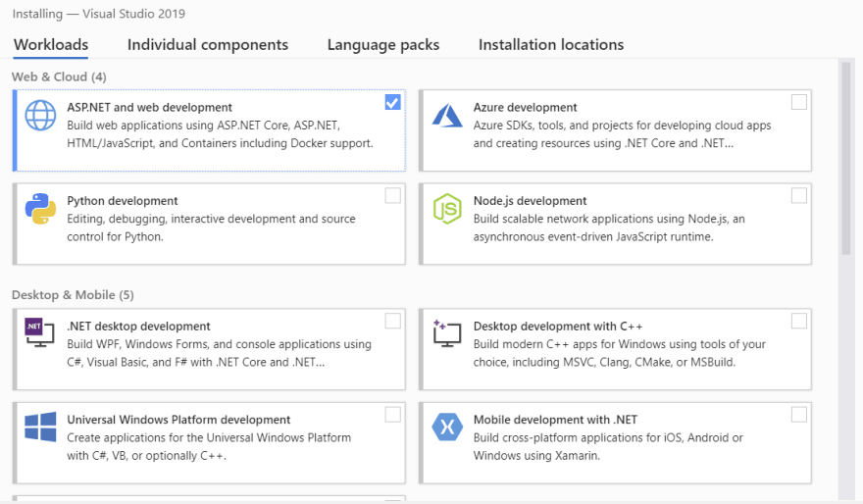
Task: Click the ASP.NET globe icon
Action: coord(40,116)
